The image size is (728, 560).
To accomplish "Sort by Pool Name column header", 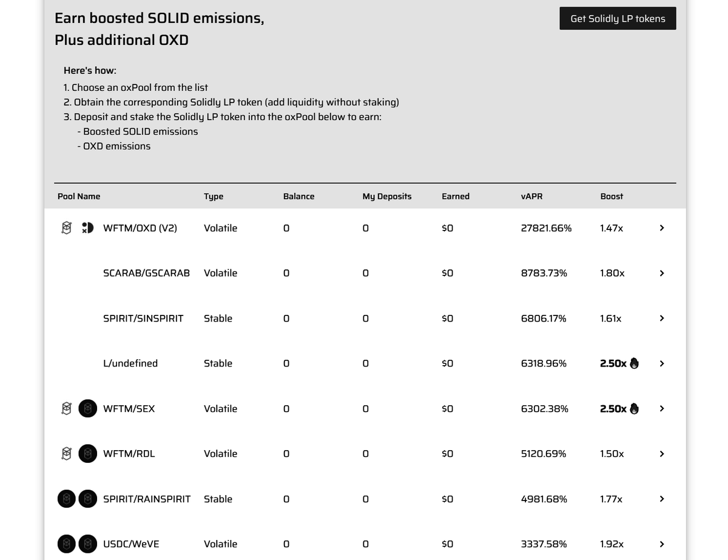I will point(79,196).
